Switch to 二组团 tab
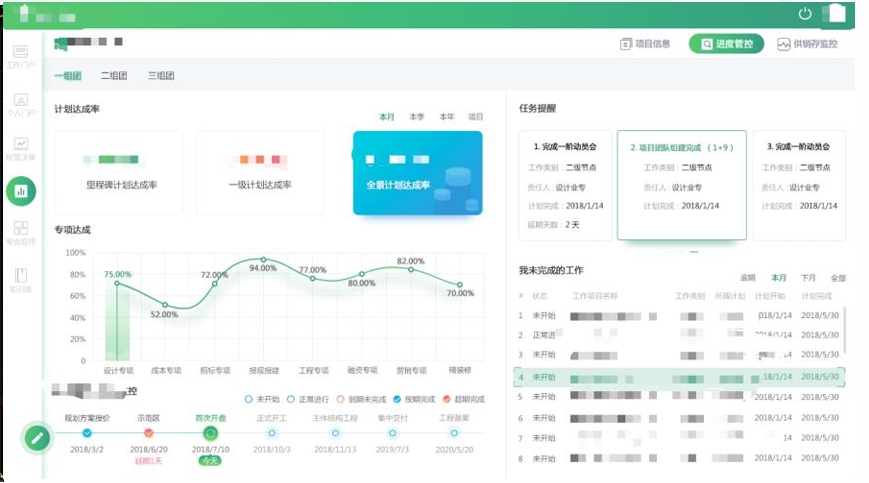 coord(114,76)
